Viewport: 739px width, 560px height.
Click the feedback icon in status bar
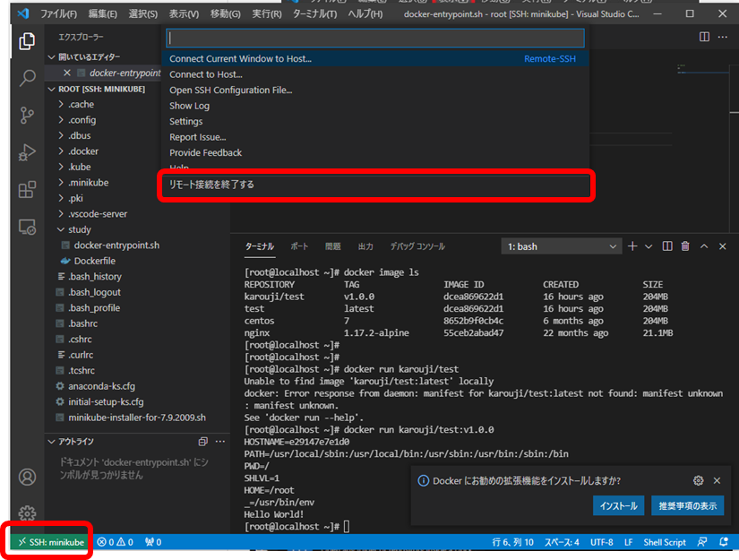click(x=702, y=542)
